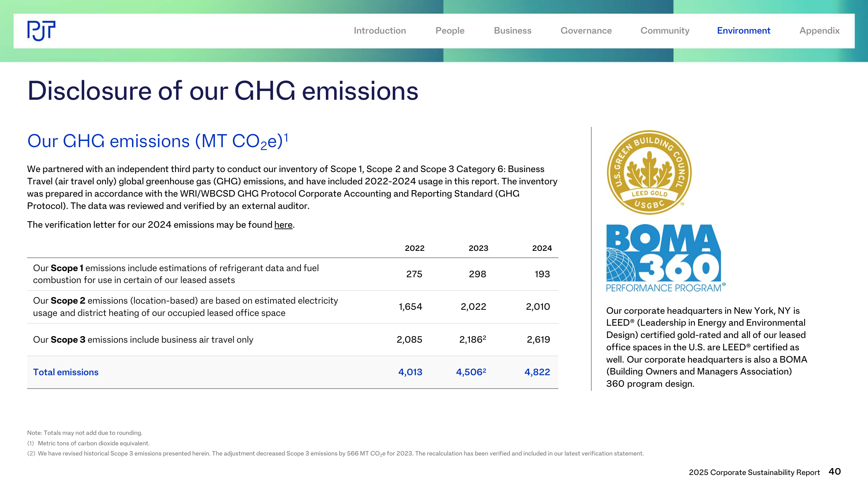Click the rounding note footnote
868x488 pixels.
pos(85,433)
